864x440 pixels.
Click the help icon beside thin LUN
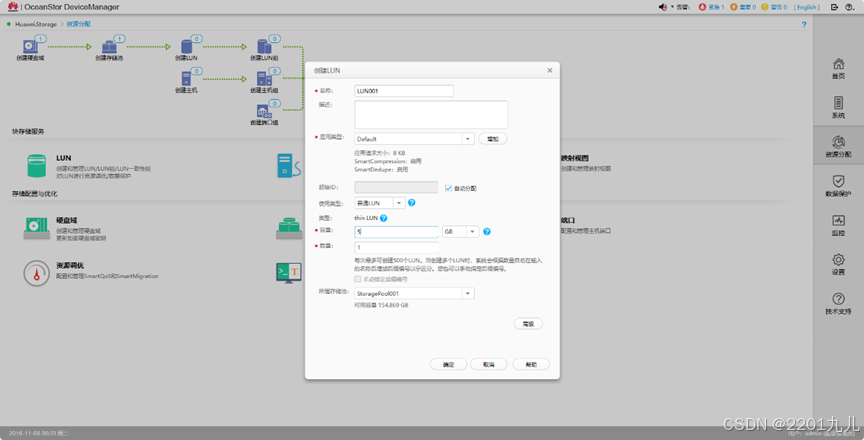pyautogui.click(x=384, y=218)
